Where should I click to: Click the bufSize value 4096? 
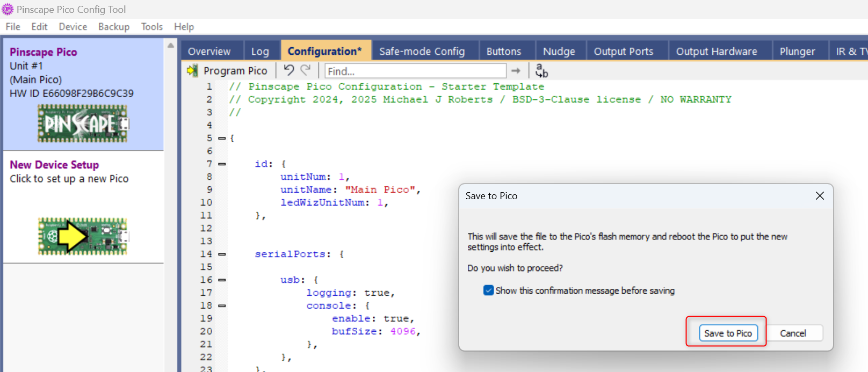pyautogui.click(x=403, y=331)
